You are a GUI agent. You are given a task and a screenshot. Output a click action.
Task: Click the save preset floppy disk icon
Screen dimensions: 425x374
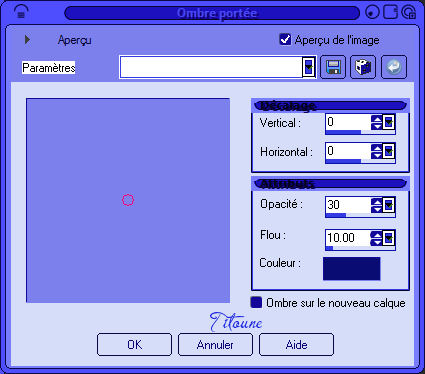(333, 67)
